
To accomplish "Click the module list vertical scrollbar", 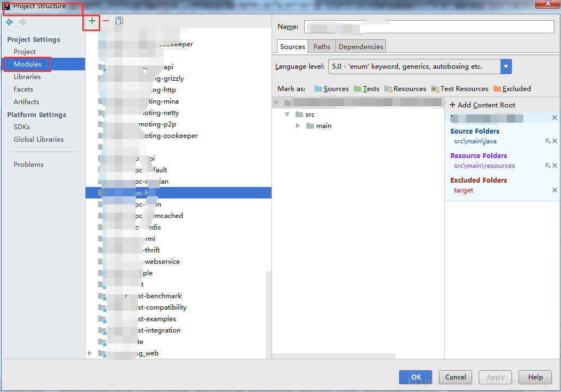I will 269,315.
